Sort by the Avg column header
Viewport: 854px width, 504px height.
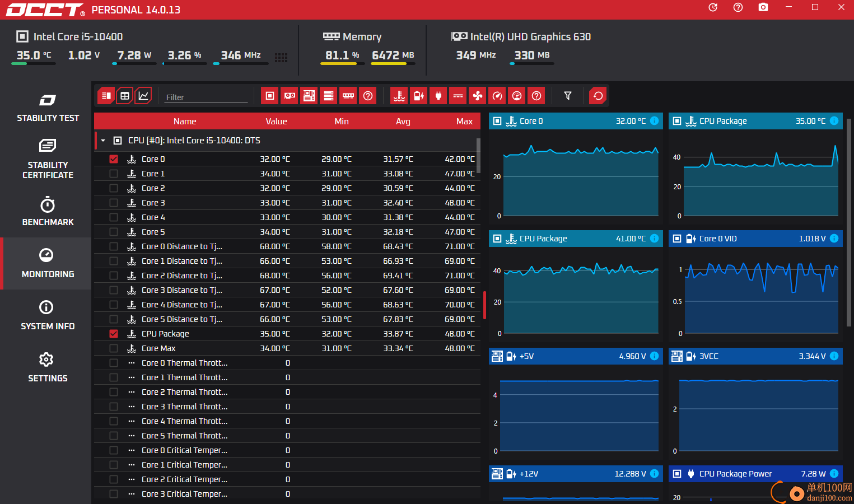(x=403, y=121)
